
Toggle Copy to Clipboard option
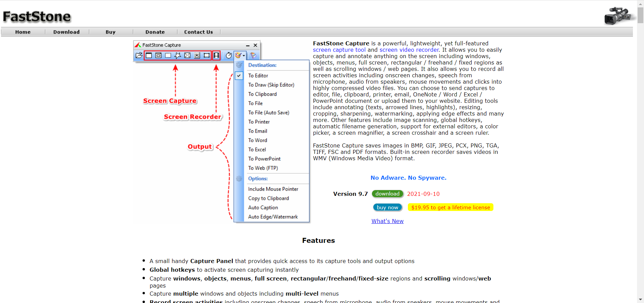[268, 198]
